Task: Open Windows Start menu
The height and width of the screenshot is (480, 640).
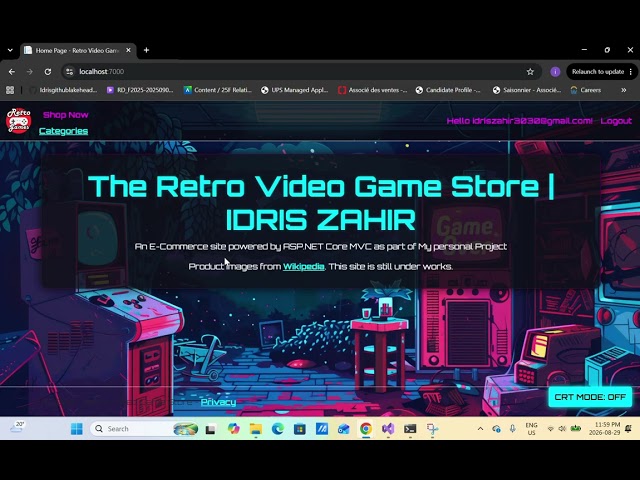Action: click(x=77, y=429)
